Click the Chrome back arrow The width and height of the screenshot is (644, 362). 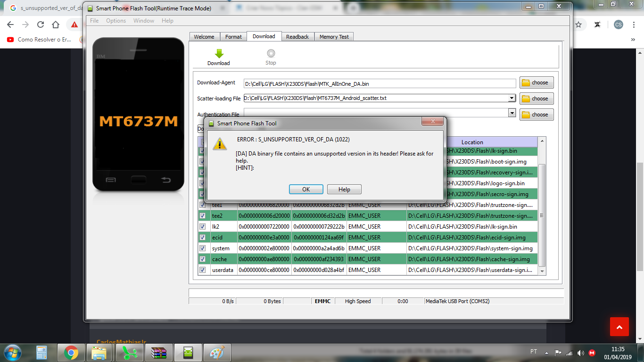coord(10,25)
